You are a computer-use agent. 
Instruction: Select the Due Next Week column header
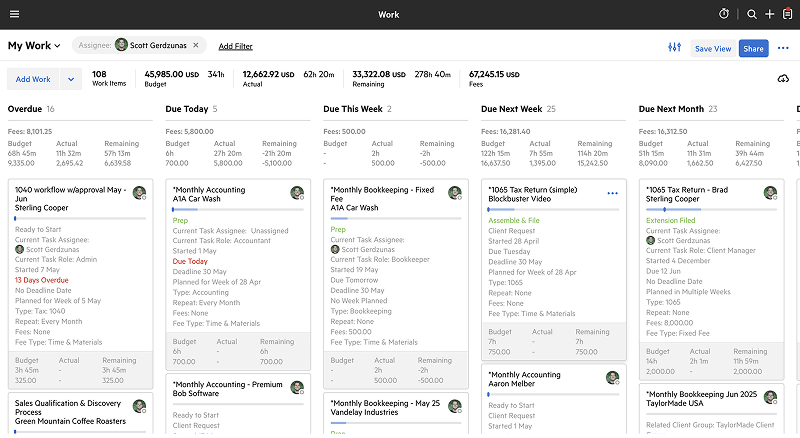click(511, 109)
